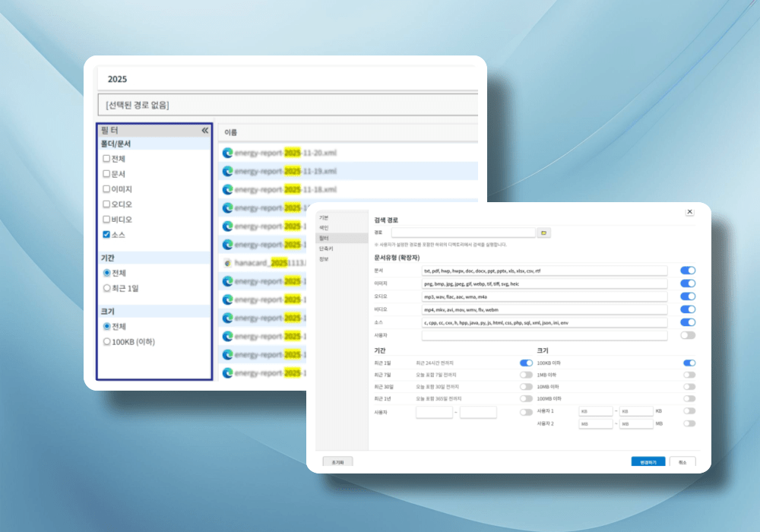Click Edge icon of energy-report-2025-11-20.xml
Screen dimensions: 760x532
point(227,153)
